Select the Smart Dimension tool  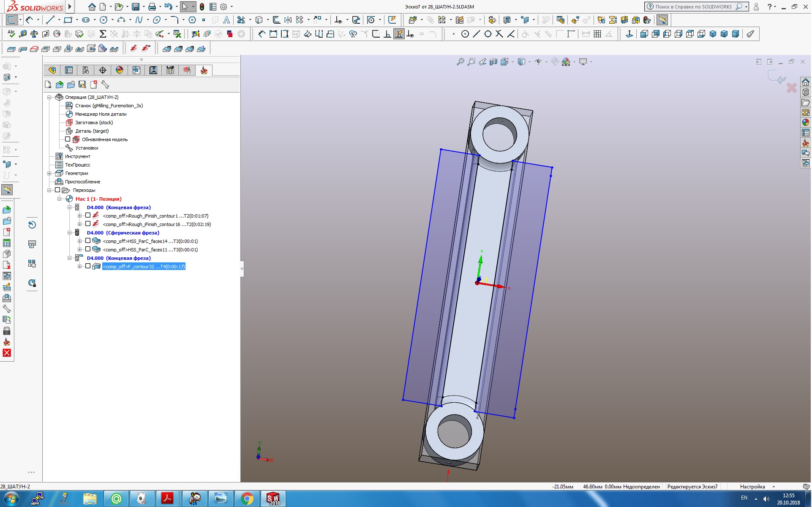point(30,20)
